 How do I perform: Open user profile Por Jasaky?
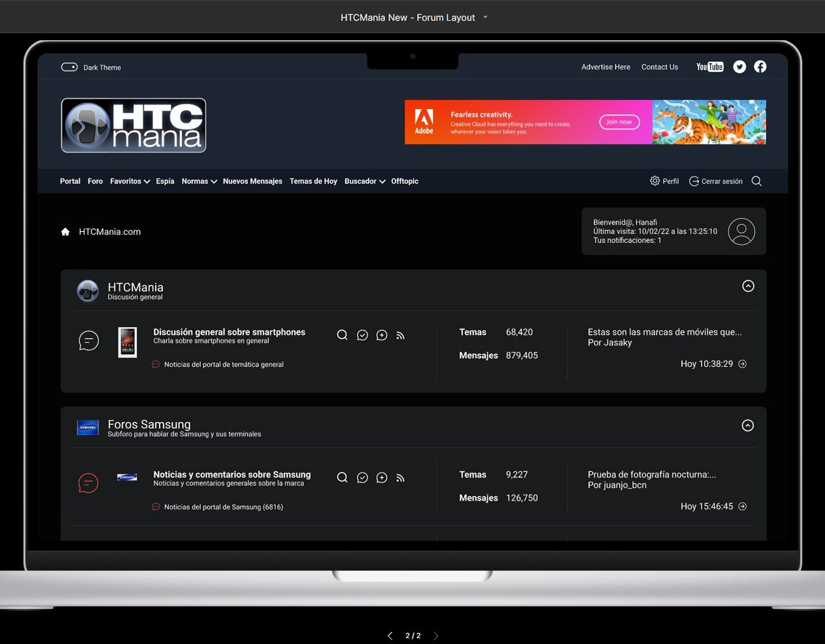(609, 343)
